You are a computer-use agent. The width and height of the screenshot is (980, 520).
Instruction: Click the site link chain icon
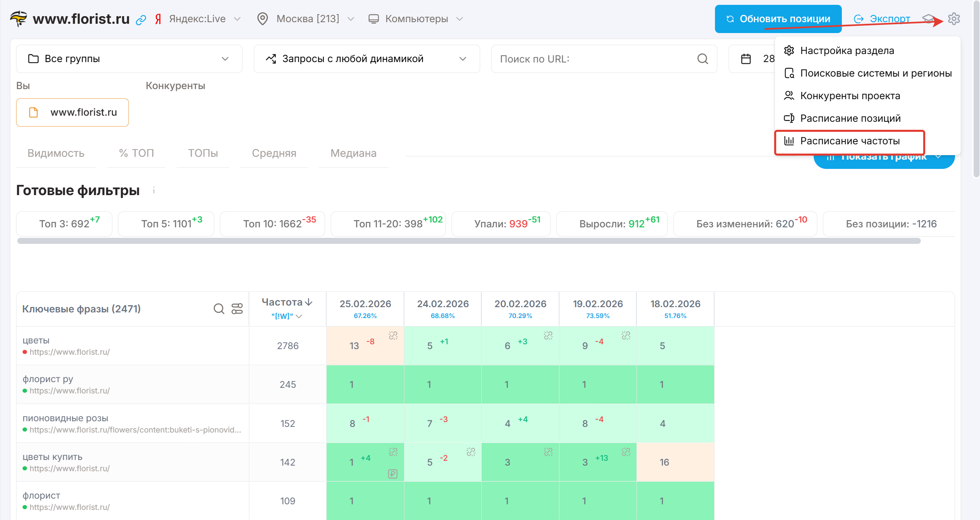(x=141, y=20)
